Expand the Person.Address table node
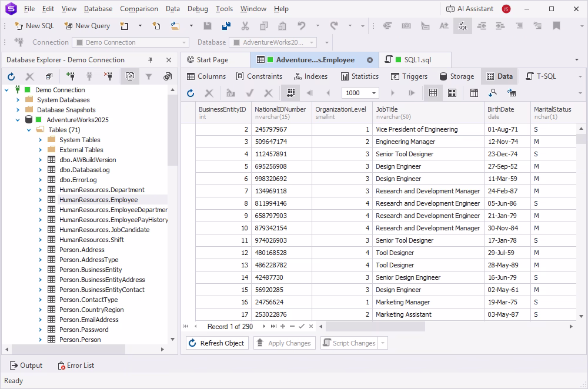The width and height of the screenshot is (588, 389). tap(40, 250)
